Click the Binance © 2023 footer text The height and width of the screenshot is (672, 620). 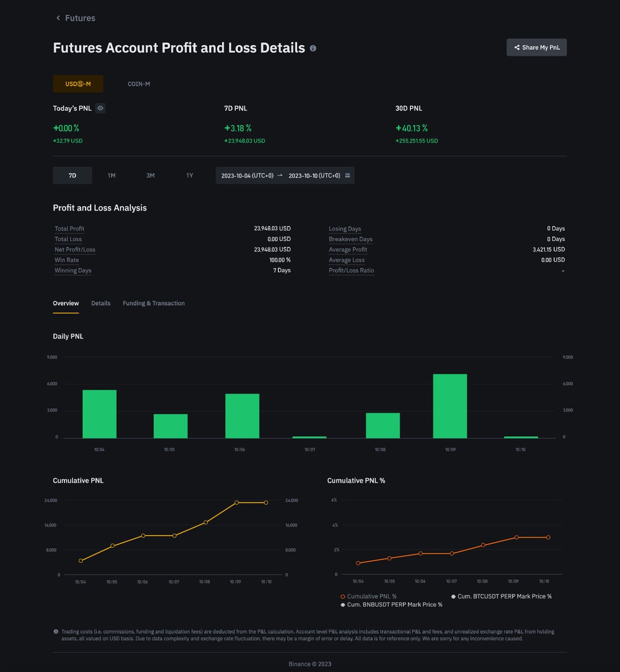point(310,664)
